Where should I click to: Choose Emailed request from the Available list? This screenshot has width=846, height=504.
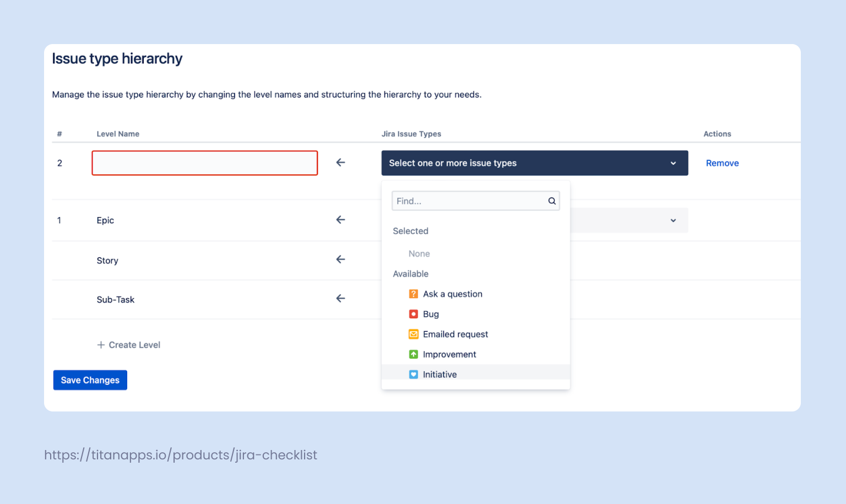tap(455, 334)
